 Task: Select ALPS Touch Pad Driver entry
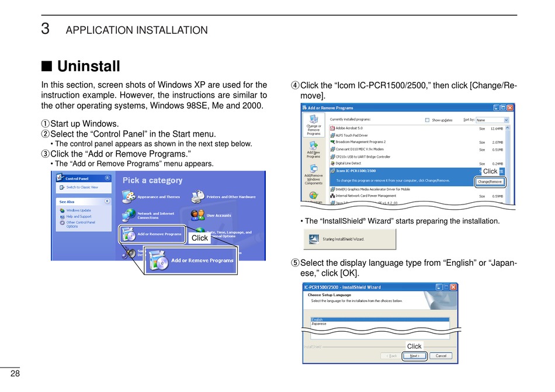[352, 135]
